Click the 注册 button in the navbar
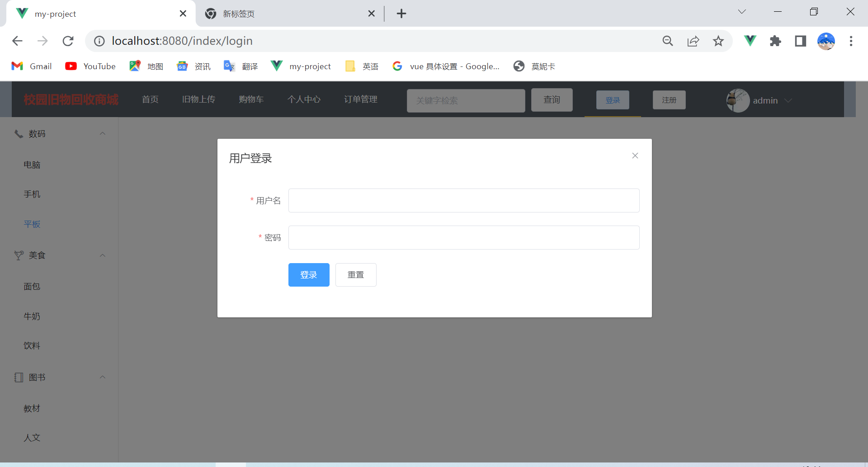Image resolution: width=868 pixels, height=467 pixels. pos(669,100)
